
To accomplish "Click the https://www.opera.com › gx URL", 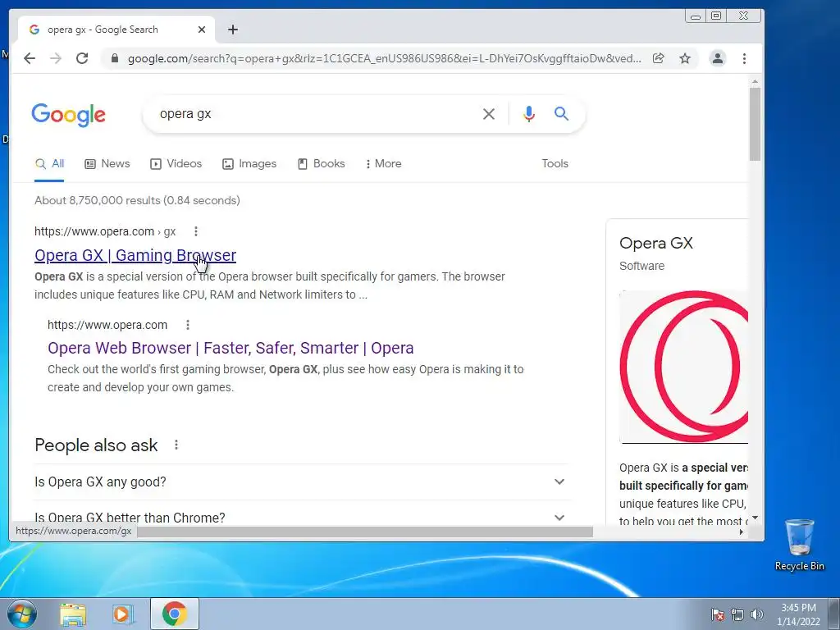I will pos(105,231).
